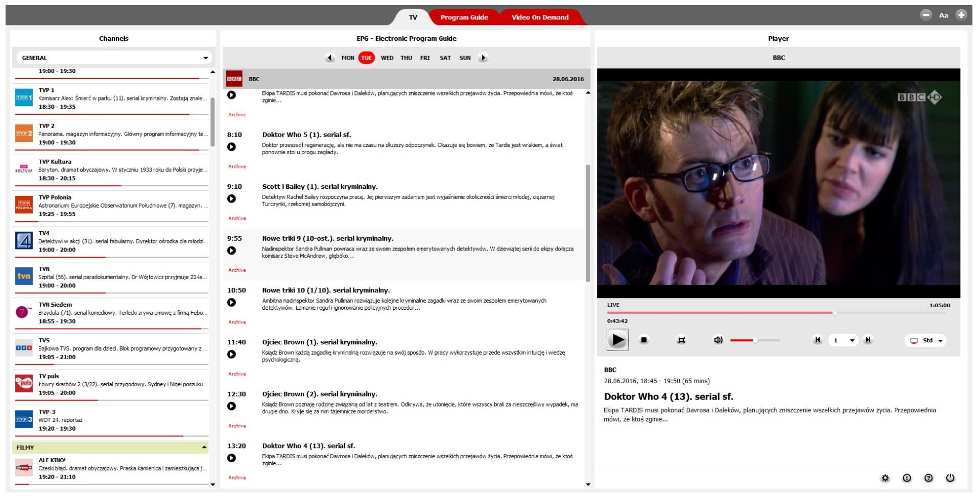Play the 12:30 Ojciec Brown (2) program

(x=231, y=406)
